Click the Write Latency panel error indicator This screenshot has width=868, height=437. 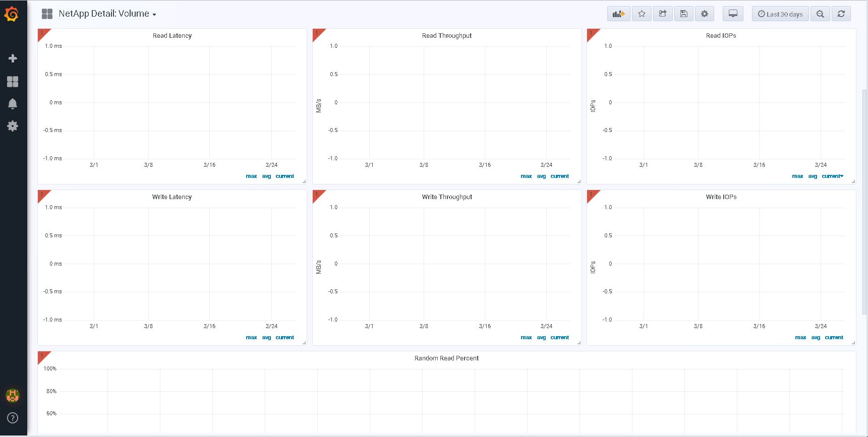point(42,195)
